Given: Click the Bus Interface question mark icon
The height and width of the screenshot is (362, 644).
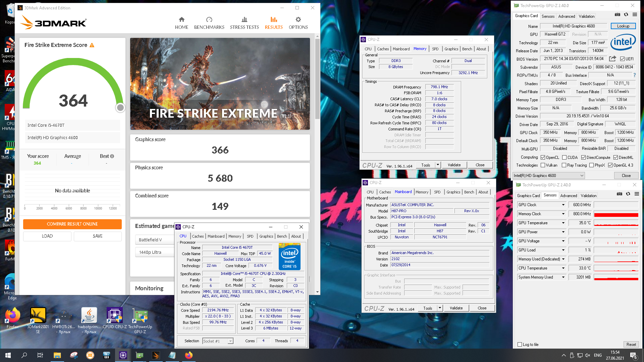Looking at the screenshot, I should (x=634, y=75).
